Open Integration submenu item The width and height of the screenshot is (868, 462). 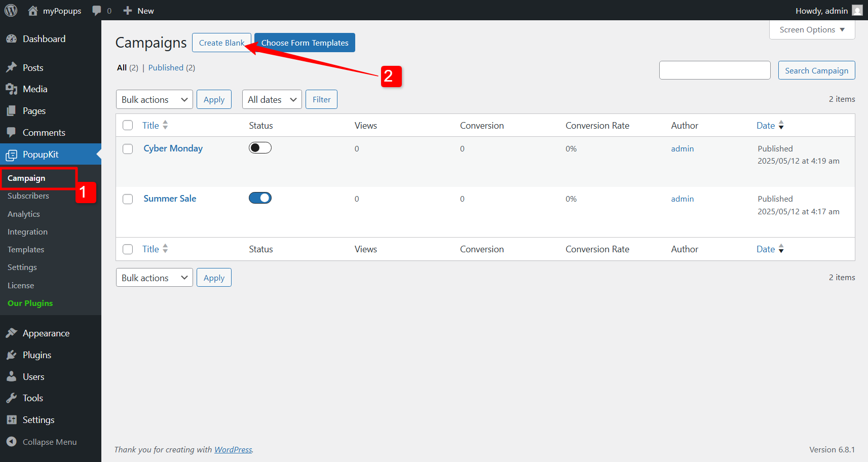pos(27,232)
